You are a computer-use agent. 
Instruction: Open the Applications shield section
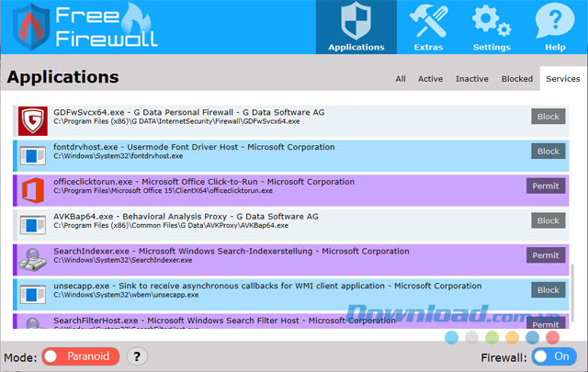tap(356, 27)
